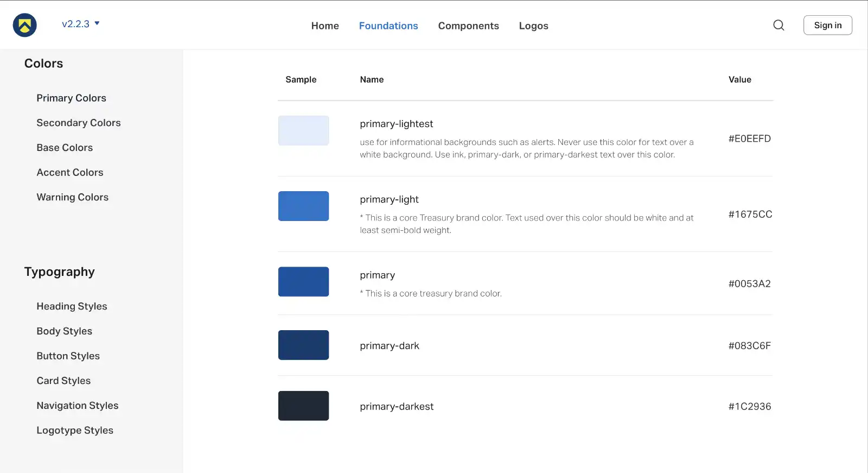Open Card Styles sidebar link
The height and width of the screenshot is (473, 868).
pyautogui.click(x=63, y=381)
